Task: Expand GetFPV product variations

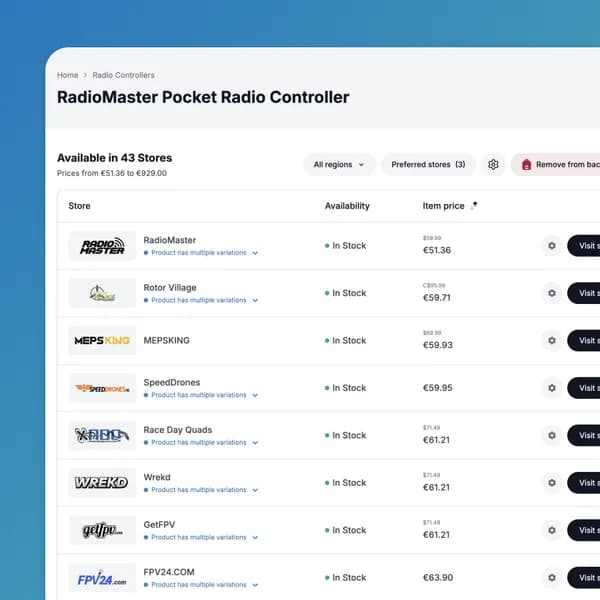Action: tap(201, 538)
